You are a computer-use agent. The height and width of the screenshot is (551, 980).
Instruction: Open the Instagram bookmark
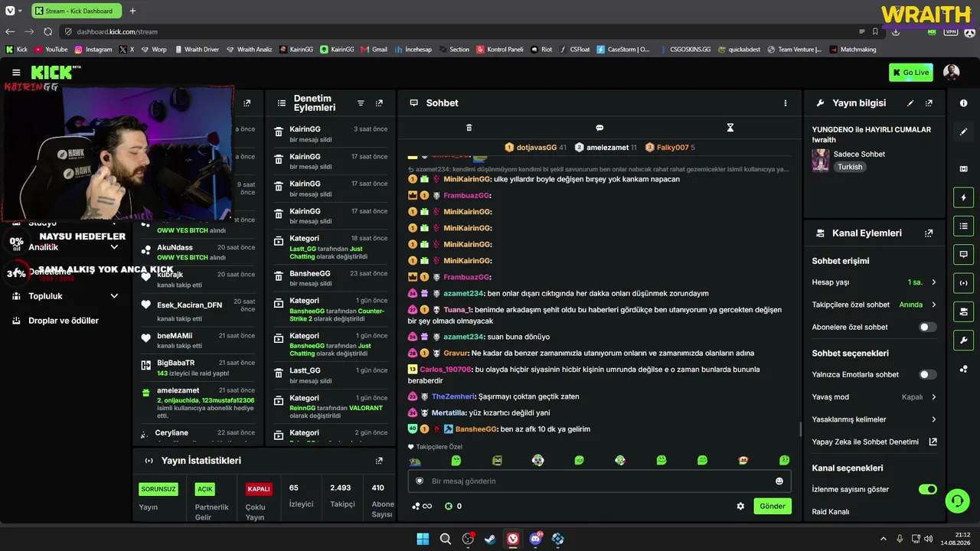(x=93, y=50)
